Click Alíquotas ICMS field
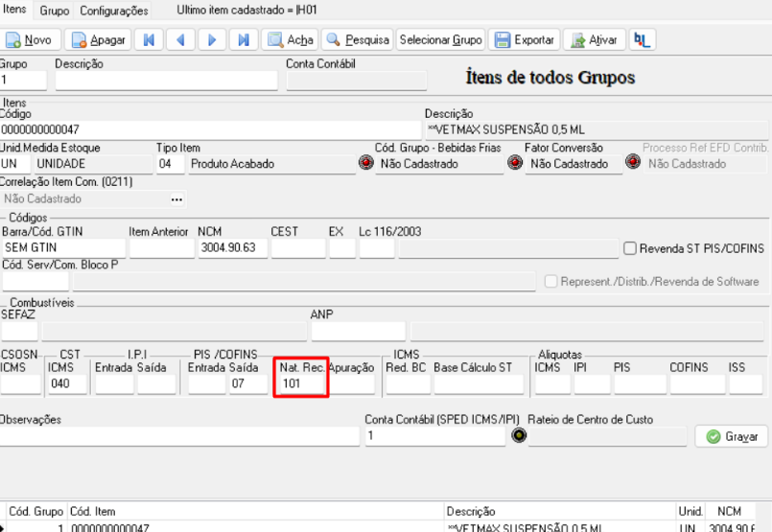 tap(552, 384)
